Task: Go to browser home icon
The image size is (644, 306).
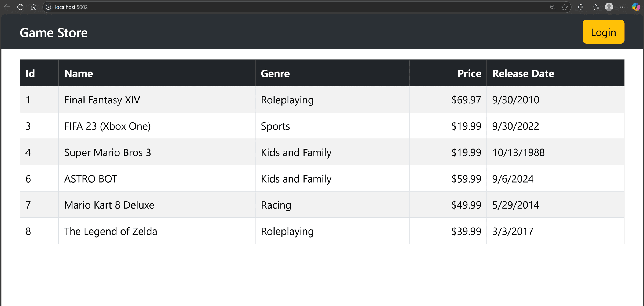Action: [x=34, y=7]
